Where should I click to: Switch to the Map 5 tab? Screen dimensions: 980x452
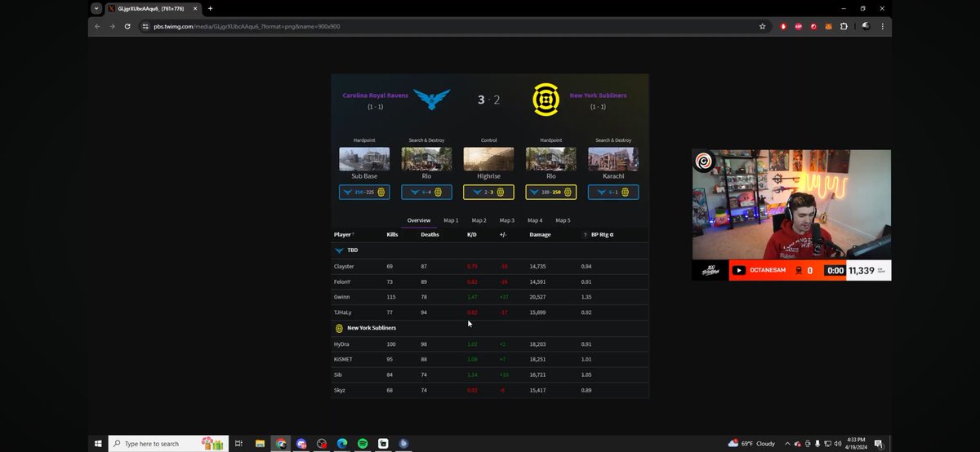563,220
